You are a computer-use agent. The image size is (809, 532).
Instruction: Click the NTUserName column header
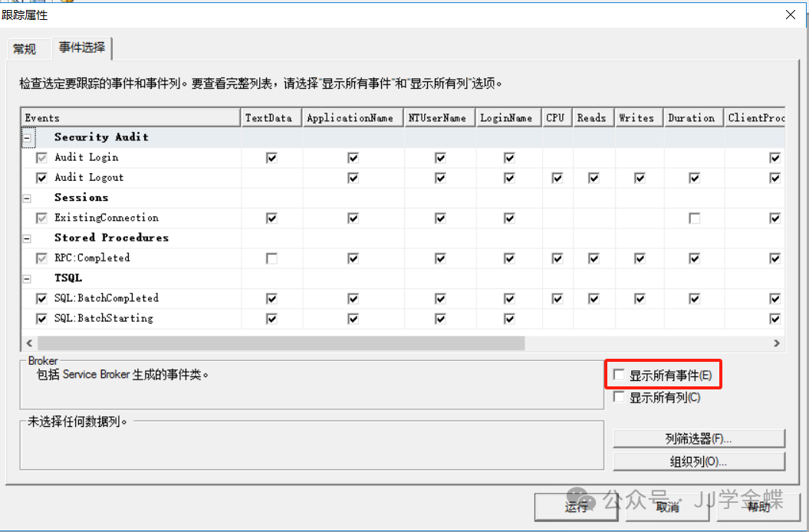pos(439,117)
